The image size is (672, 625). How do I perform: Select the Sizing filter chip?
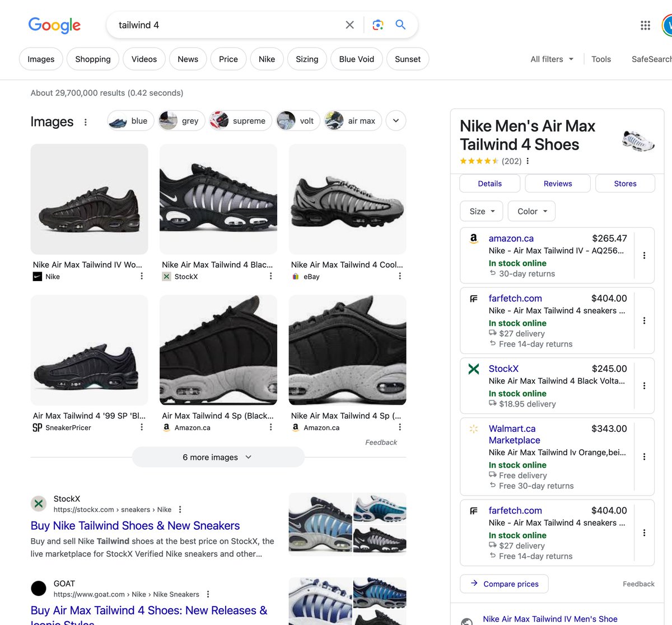point(307,59)
